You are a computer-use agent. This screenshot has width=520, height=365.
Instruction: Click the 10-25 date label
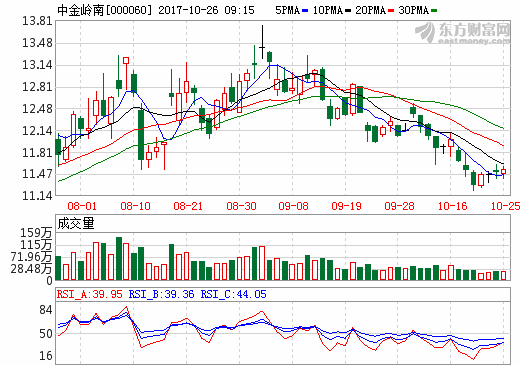[x=505, y=206]
